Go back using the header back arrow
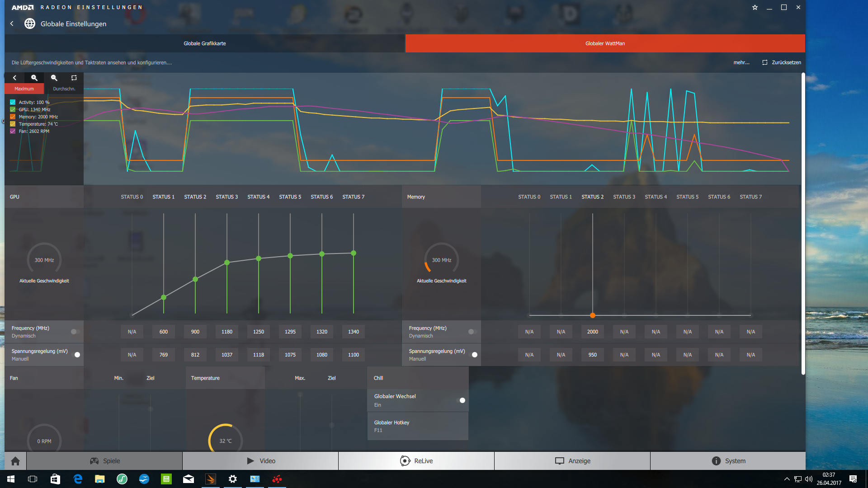The image size is (868, 488). pyautogui.click(x=12, y=23)
